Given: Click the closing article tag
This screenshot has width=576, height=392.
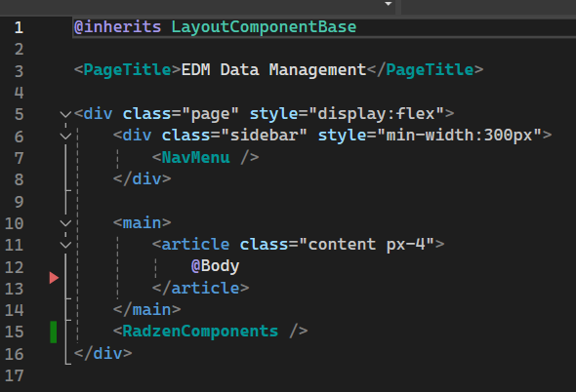Looking at the screenshot, I should point(200,288).
